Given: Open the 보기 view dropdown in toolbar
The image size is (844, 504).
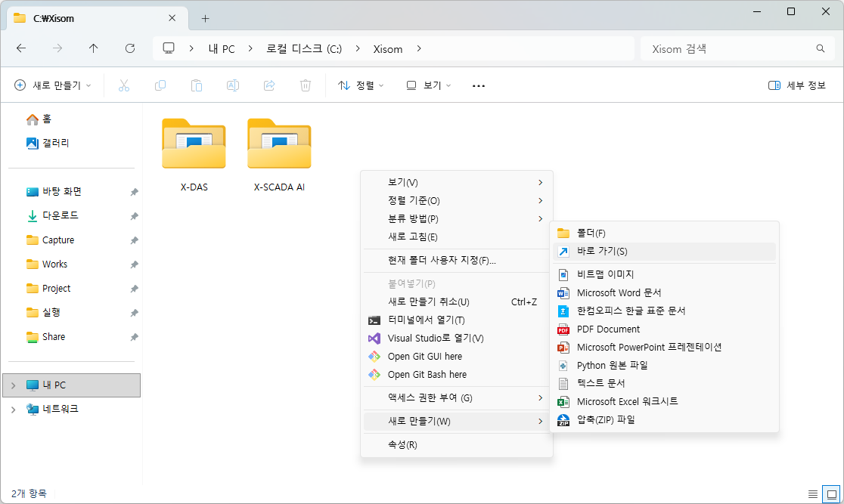Looking at the screenshot, I should click(428, 85).
